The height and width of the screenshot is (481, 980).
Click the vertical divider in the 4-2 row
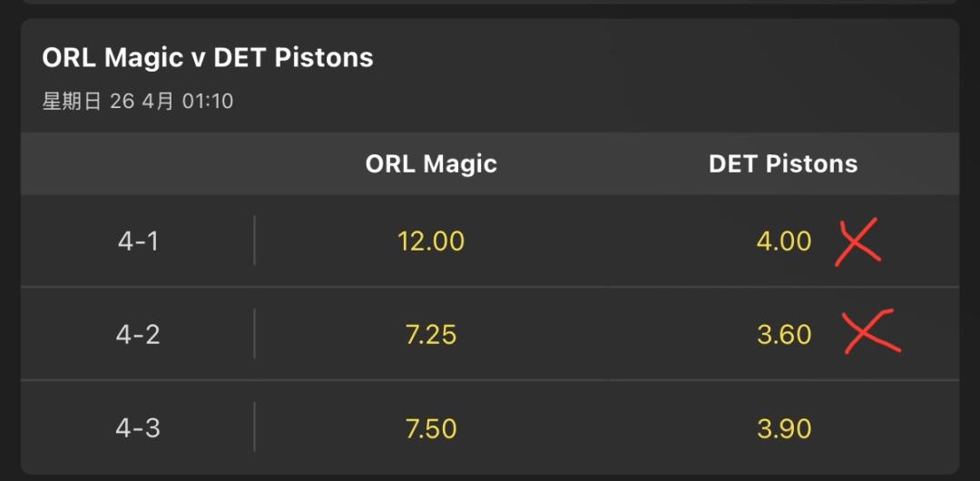pyautogui.click(x=254, y=334)
